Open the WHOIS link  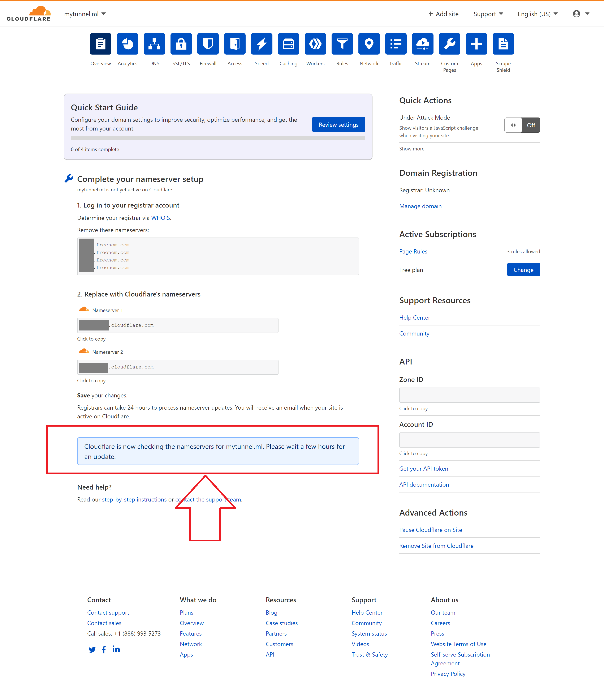coord(160,218)
